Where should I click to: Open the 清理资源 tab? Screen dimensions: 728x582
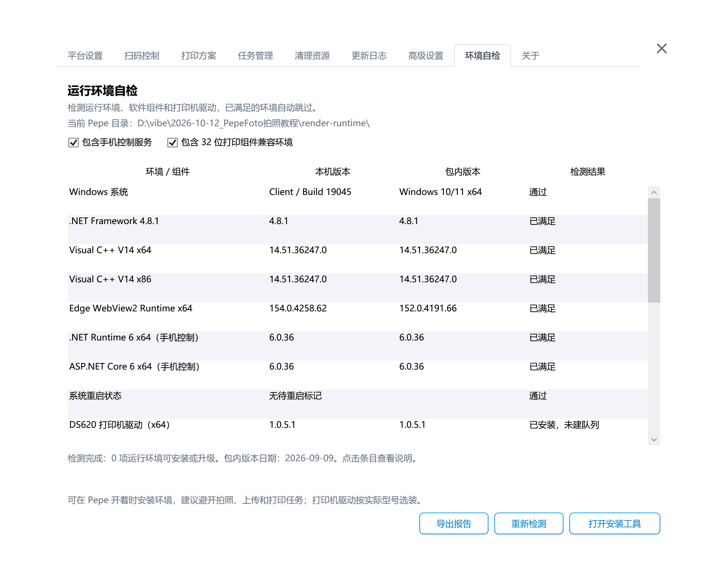312,56
